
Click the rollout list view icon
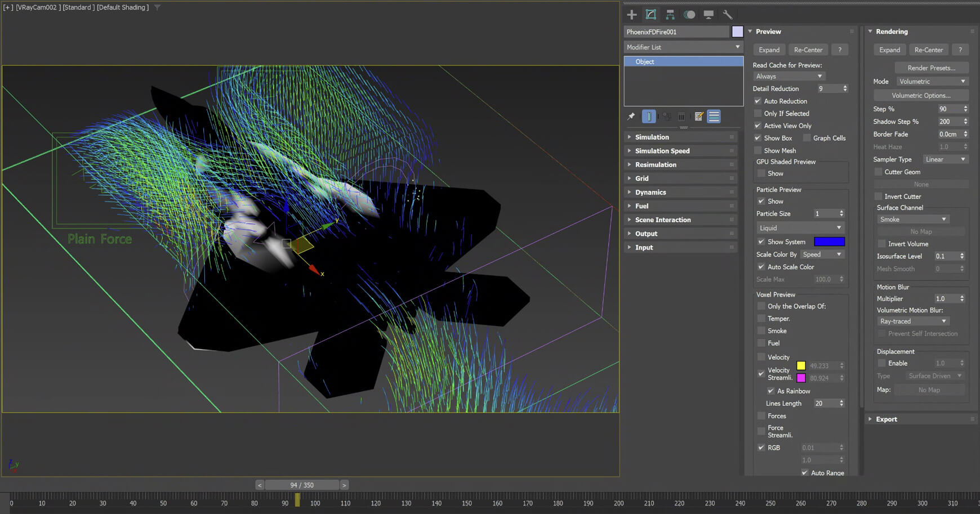(x=714, y=117)
